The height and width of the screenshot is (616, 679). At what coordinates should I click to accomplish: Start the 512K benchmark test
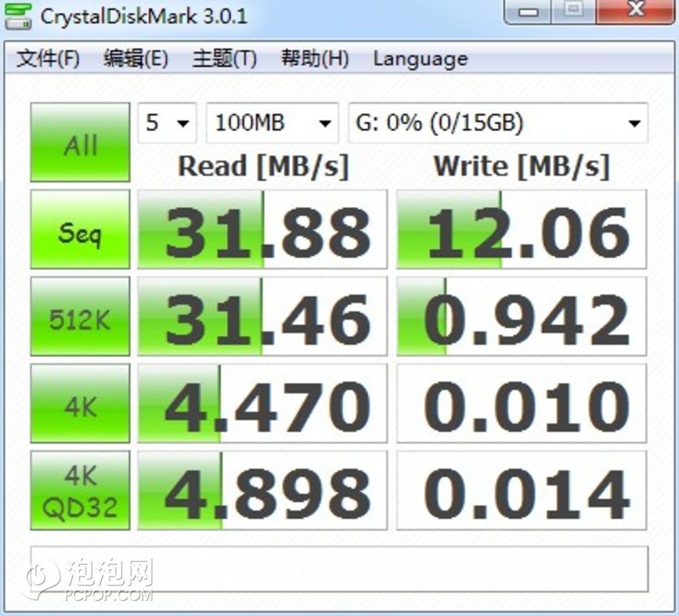pyautogui.click(x=80, y=316)
